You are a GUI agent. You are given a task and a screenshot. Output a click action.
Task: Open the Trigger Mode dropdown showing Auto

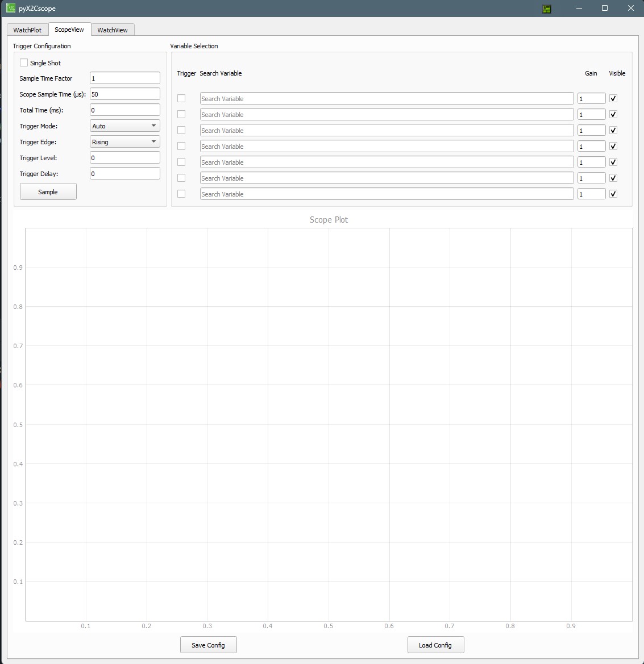pos(125,126)
